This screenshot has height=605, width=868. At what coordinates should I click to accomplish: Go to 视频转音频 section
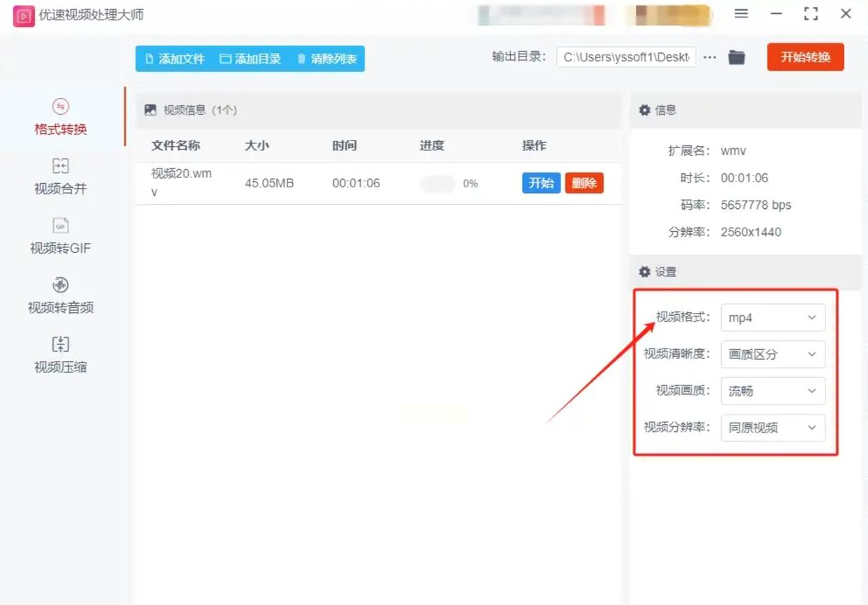click(61, 295)
